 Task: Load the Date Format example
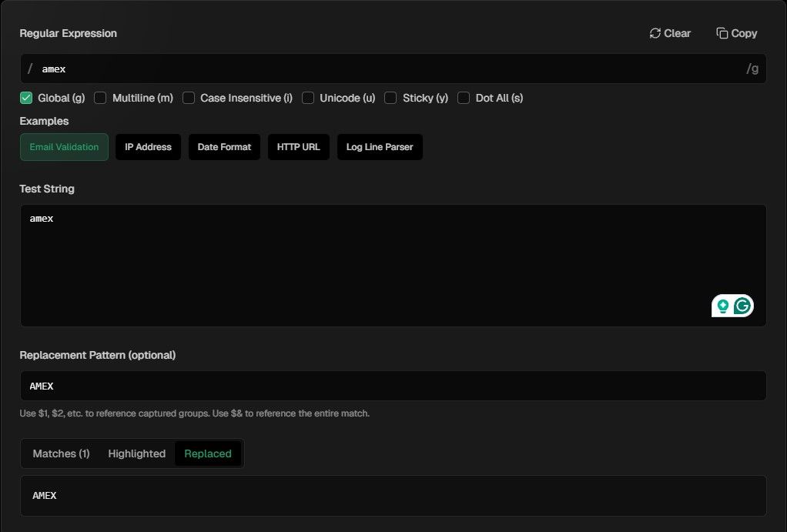click(x=224, y=146)
